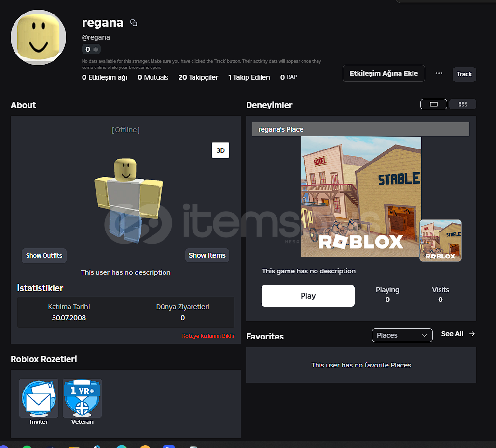This screenshot has width=496, height=448.
Task: Click 'This user has no favorite Places' text
Action: (361, 365)
